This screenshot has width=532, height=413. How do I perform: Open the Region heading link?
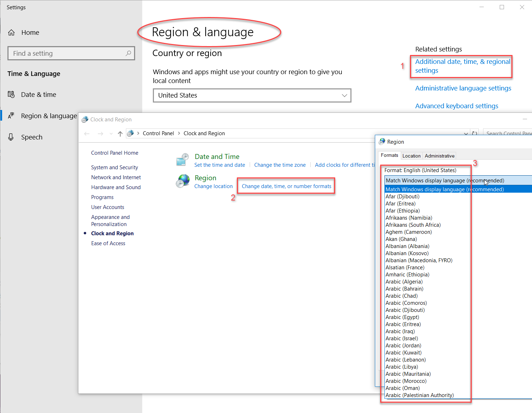tap(205, 178)
